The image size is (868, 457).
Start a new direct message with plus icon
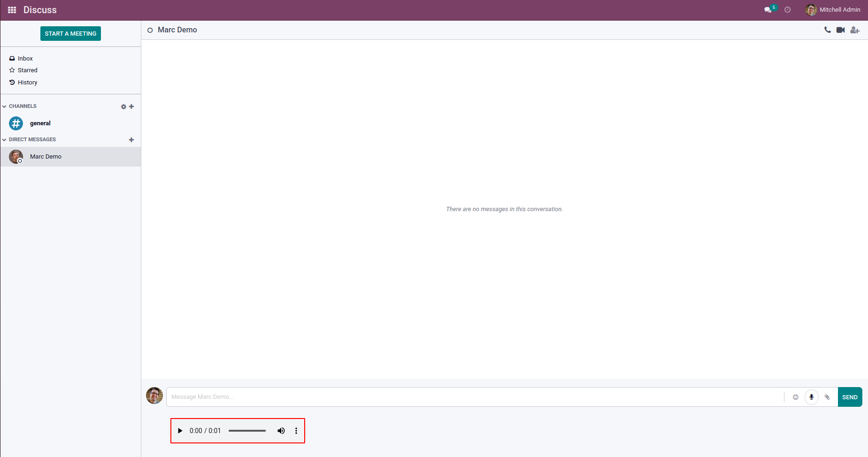click(131, 140)
